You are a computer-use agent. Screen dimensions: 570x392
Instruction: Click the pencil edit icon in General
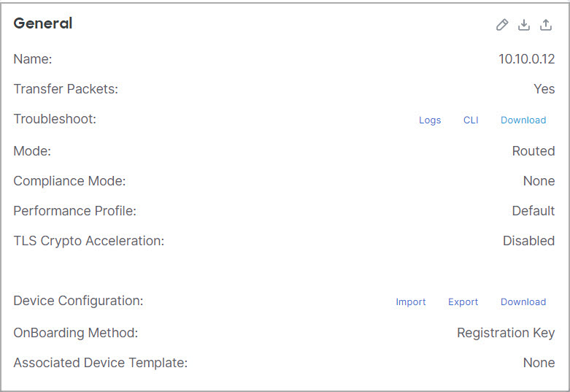point(501,25)
